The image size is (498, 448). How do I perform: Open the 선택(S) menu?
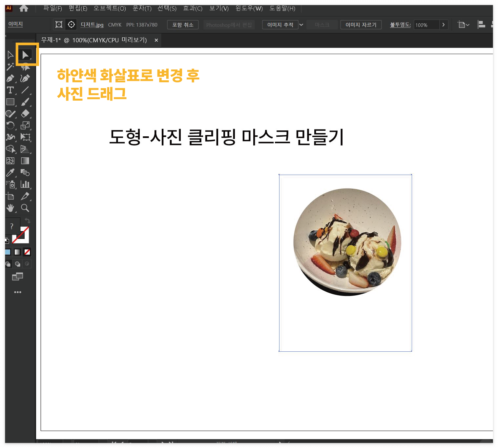(x=167, y=9)
